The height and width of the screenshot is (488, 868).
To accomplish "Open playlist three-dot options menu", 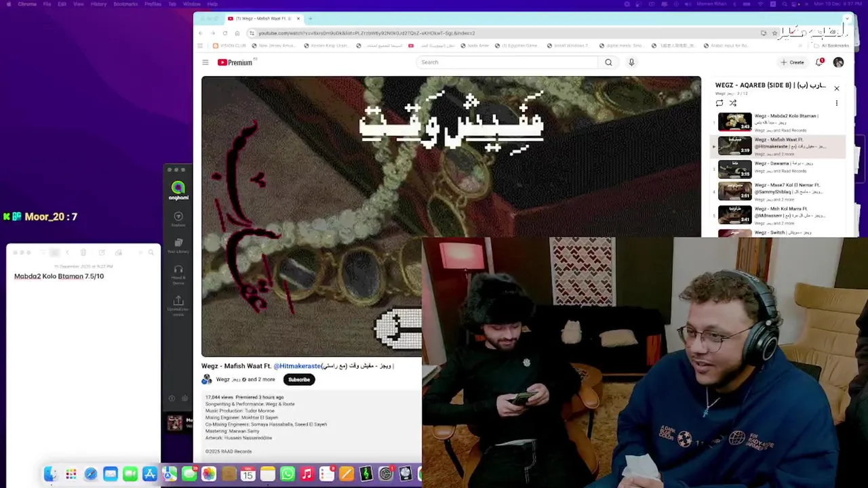I will point(836,103).
